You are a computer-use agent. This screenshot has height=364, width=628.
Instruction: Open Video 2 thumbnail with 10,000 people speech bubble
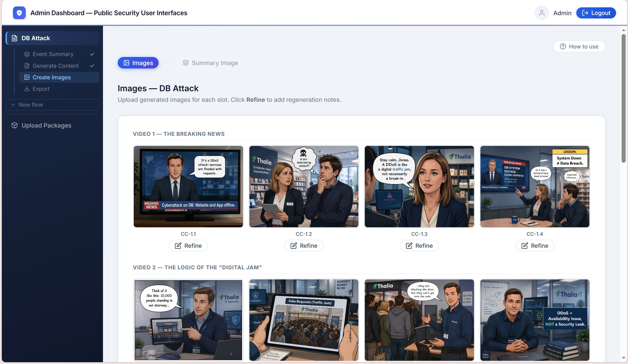[188, 320]
